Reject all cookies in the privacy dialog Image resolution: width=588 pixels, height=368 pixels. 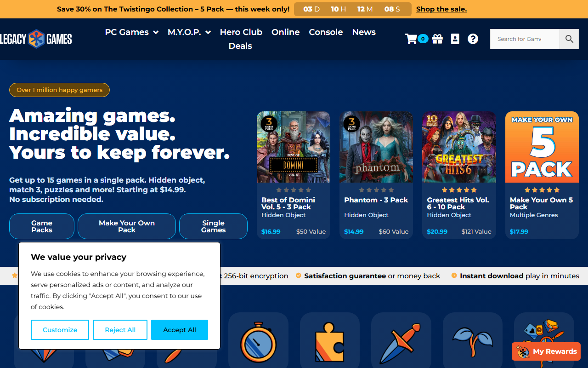pos(120,330)
